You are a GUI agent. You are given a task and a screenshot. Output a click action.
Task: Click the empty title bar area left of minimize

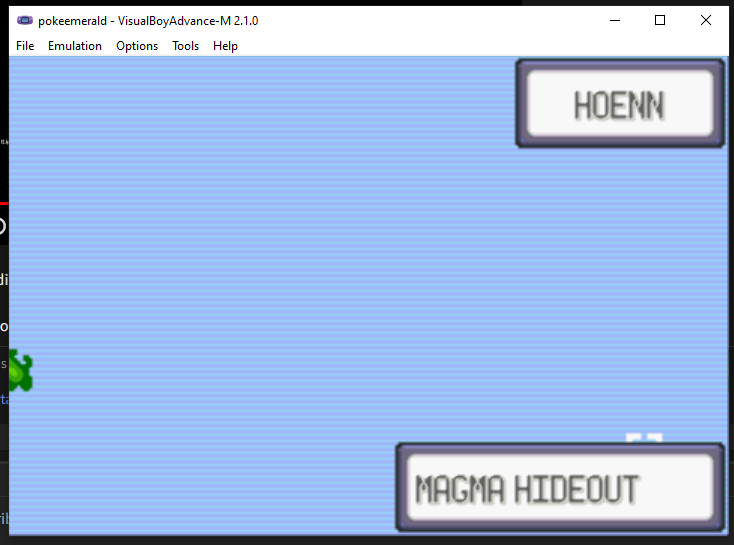(x=450, y=20)
